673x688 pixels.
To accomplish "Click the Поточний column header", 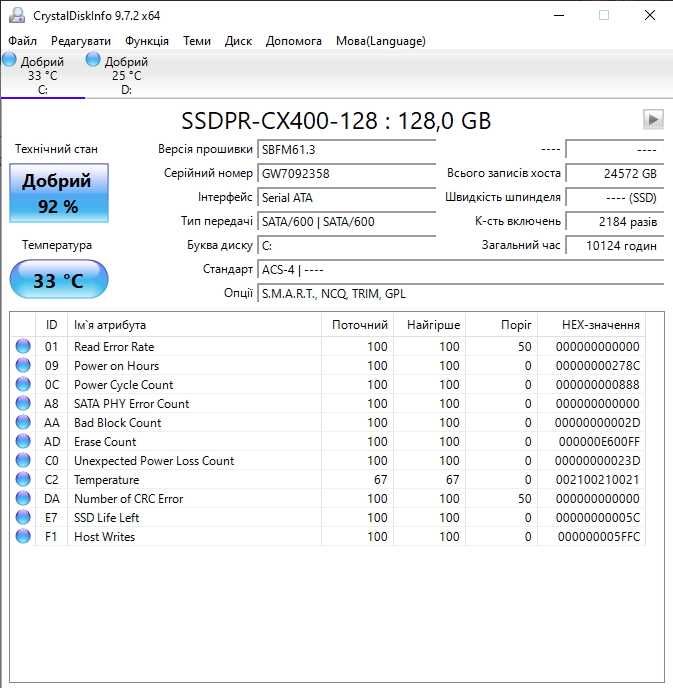I will 358,325.
